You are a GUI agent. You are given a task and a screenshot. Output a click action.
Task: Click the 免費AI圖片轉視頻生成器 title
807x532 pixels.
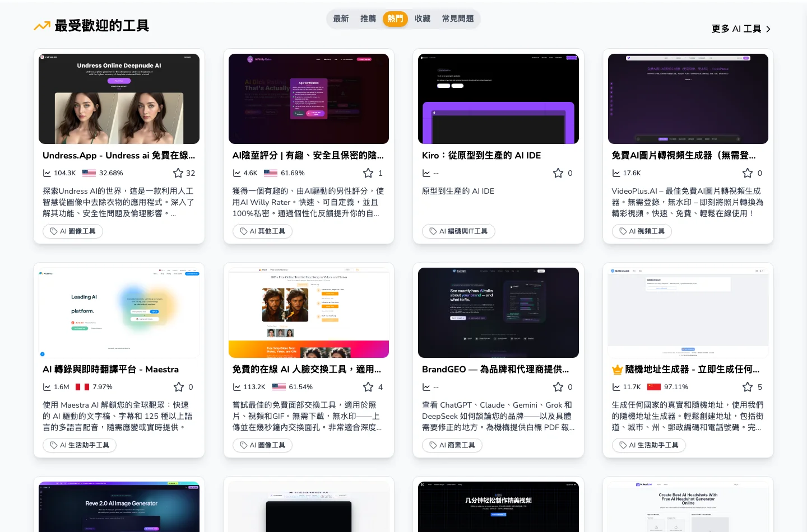tap(684, 156)
